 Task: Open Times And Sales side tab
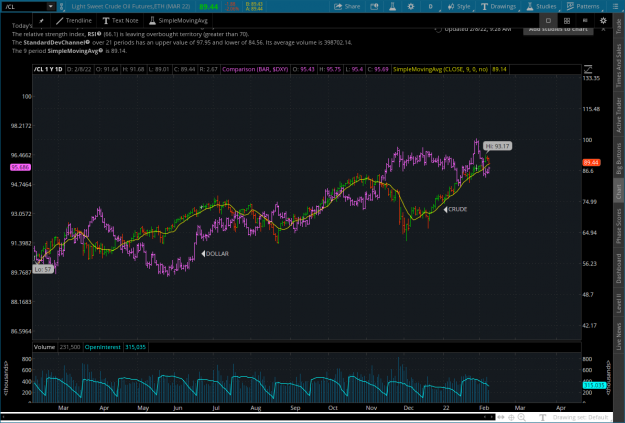coord(619,65)
